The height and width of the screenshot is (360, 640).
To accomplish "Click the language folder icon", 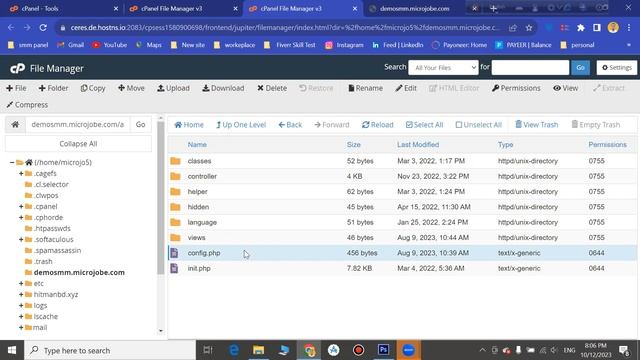I will pos(176,222).
